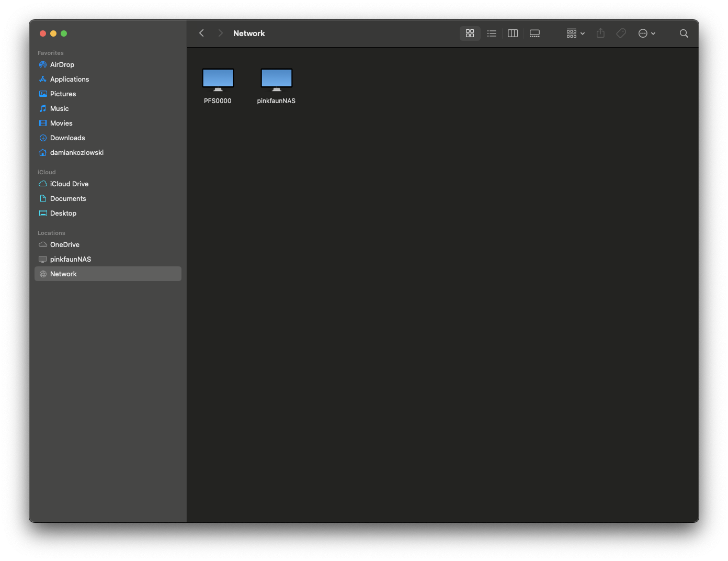
Task: Click the Pictures sidebar icon
Action: tap(43, 94)
